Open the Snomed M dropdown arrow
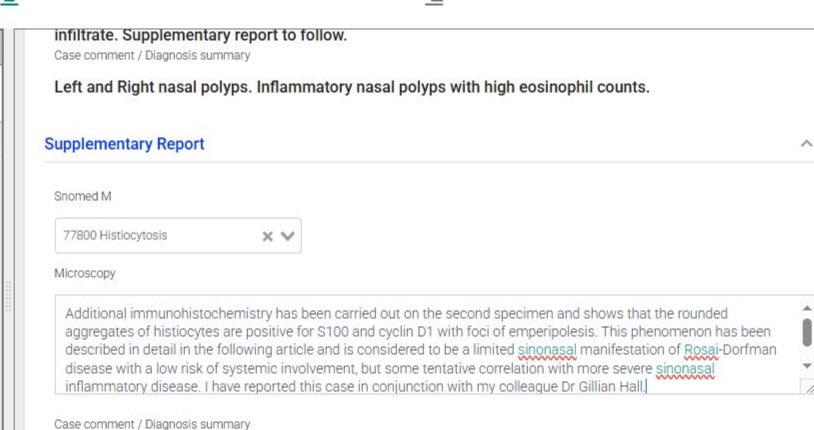814x430 pixels. 288,236
